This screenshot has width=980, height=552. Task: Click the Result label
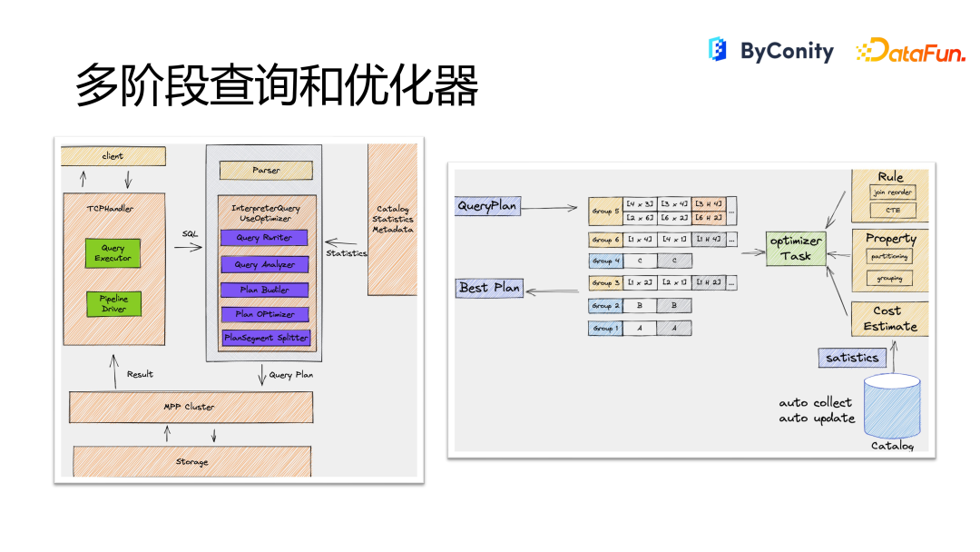[140, 374]
